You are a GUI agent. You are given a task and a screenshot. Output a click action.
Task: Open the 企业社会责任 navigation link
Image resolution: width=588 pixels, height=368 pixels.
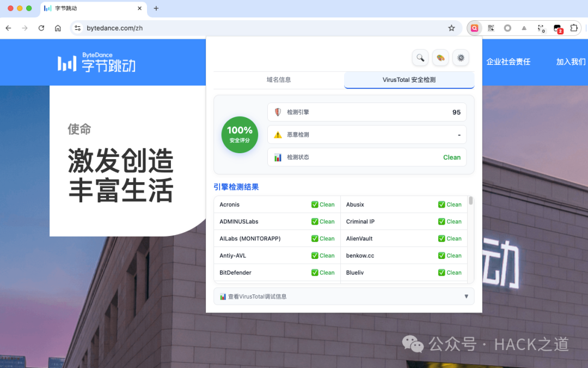[x=508, y=62]
